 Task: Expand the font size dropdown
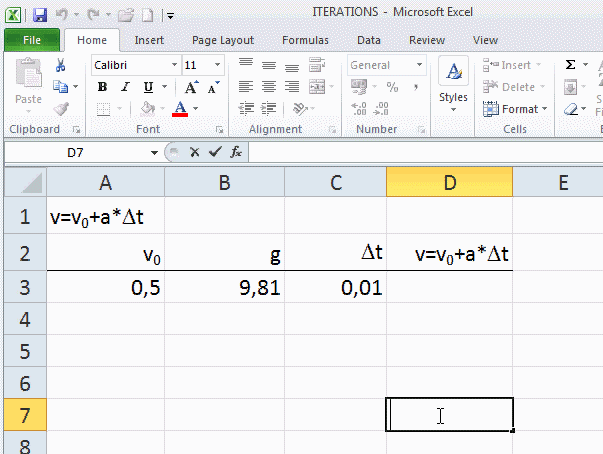coord(216,65)
